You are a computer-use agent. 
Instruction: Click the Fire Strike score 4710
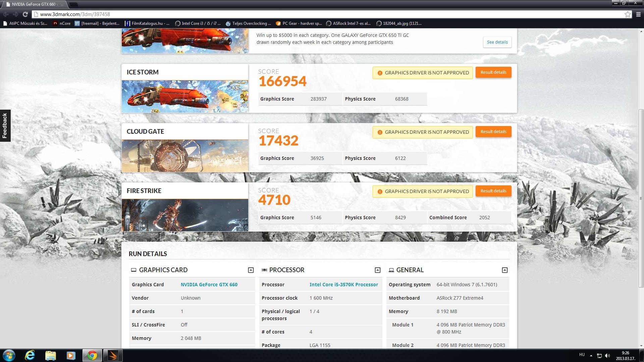click(274, 200)
